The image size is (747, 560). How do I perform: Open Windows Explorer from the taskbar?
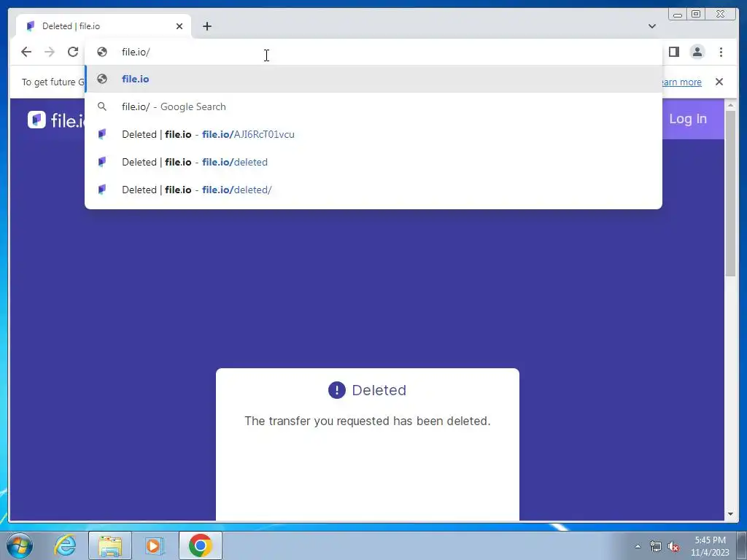(110, 545)
